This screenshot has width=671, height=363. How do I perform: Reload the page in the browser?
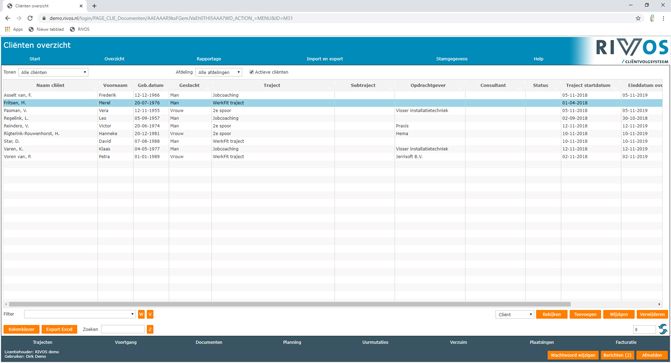click(x=30, y=18)
